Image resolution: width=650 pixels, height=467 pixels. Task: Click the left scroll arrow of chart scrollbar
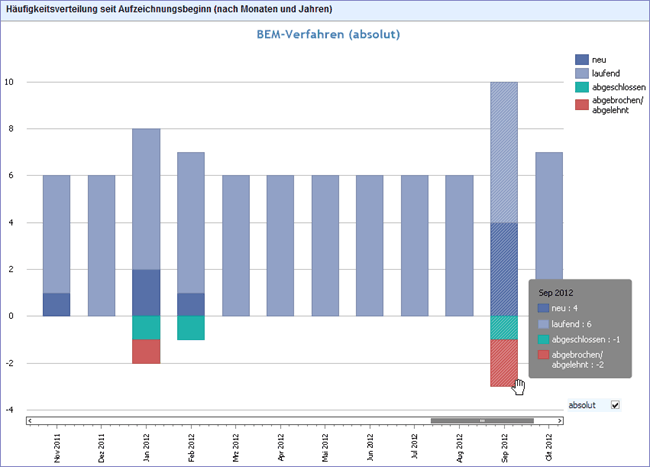tap(29, 421)
